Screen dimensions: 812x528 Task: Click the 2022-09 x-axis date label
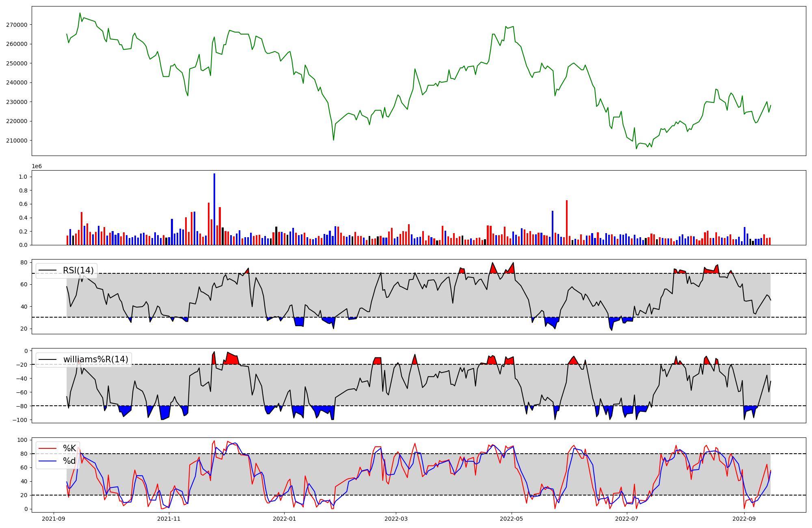(744, 519)
